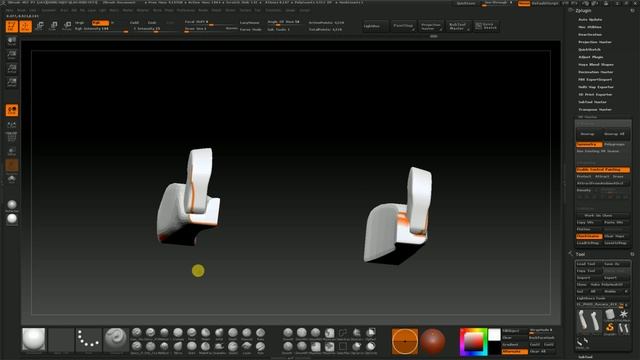Disable Symmetry in UV Master
640x360 pixels.
pyautogui.click(x=589, y=144)
